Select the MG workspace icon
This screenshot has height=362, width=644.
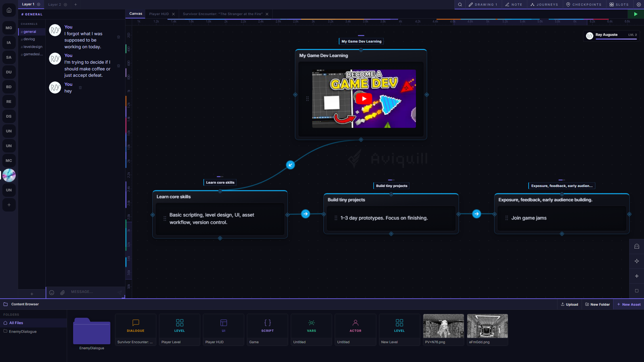[9, 28]
